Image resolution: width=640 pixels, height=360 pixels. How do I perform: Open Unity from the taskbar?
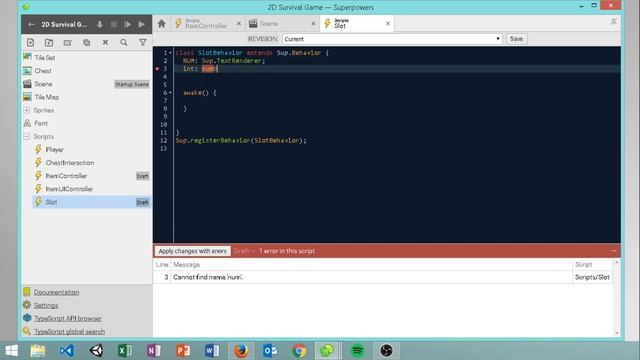[x=96, y=351]
